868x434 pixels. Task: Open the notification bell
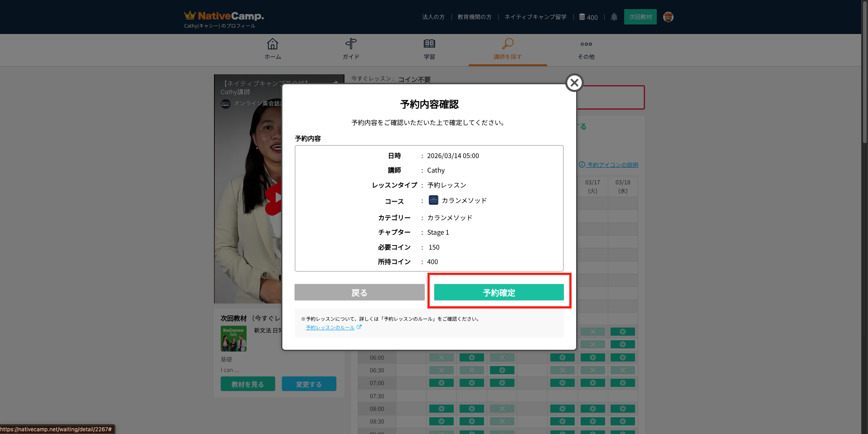614,17
